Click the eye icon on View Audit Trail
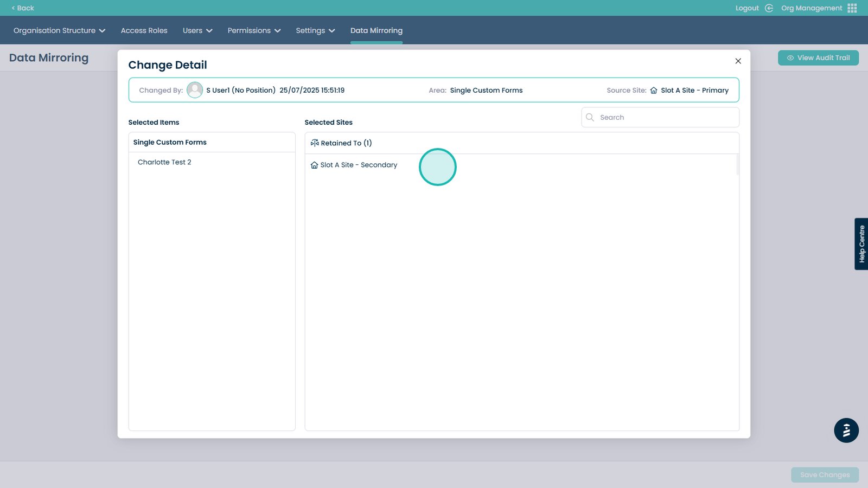 pos(790,58)
